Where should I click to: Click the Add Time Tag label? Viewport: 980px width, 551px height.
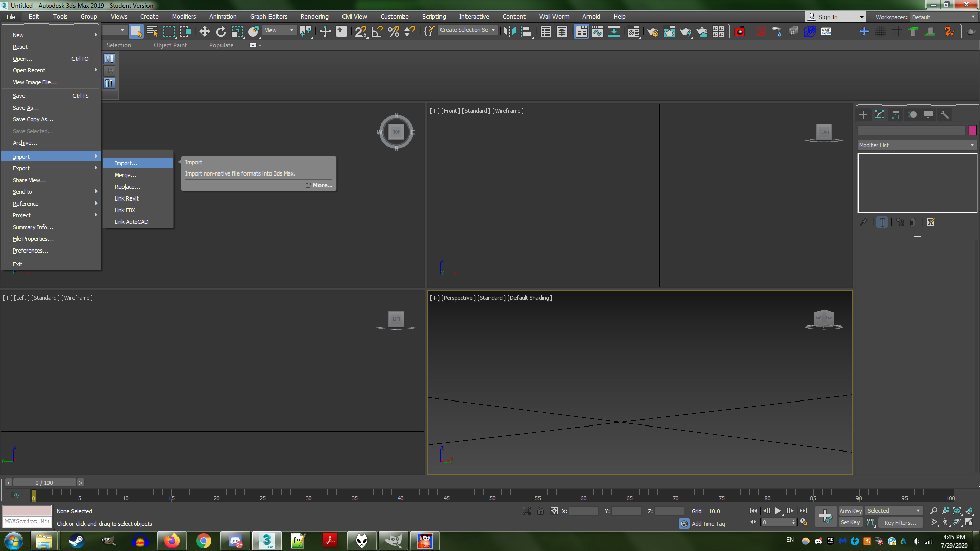click(x=708, y=524)
